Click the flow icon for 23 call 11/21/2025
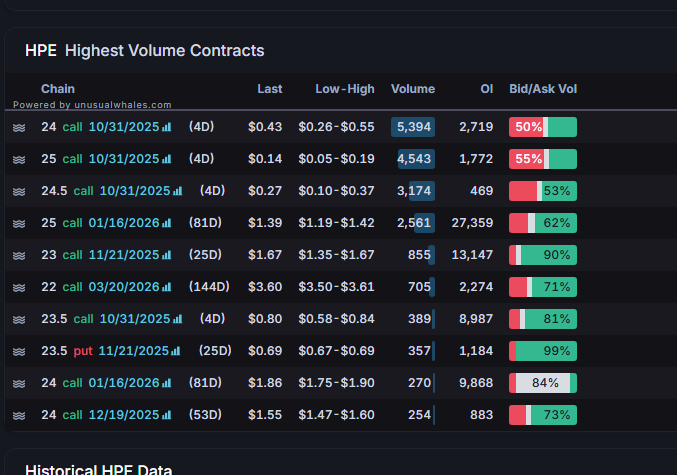Viewport: 677px width, 475px height. click(x=19, y=255)
